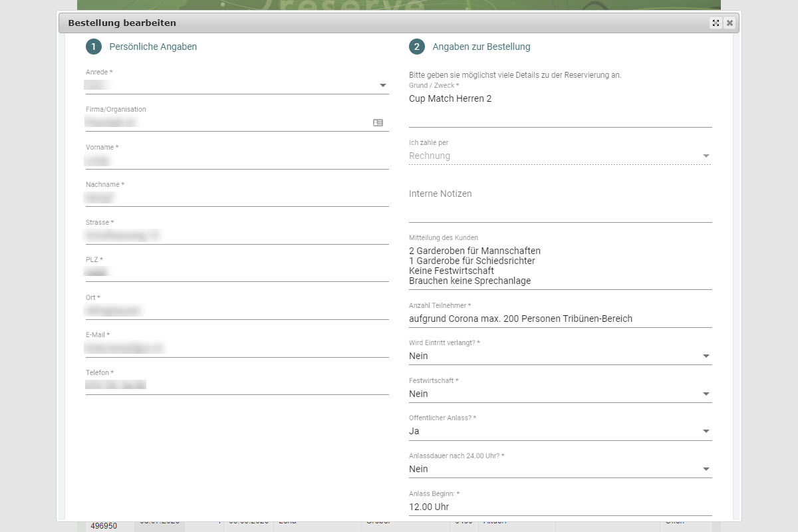Focus the Telefon input field
The image size is (798, 532).
pos(237,386)
